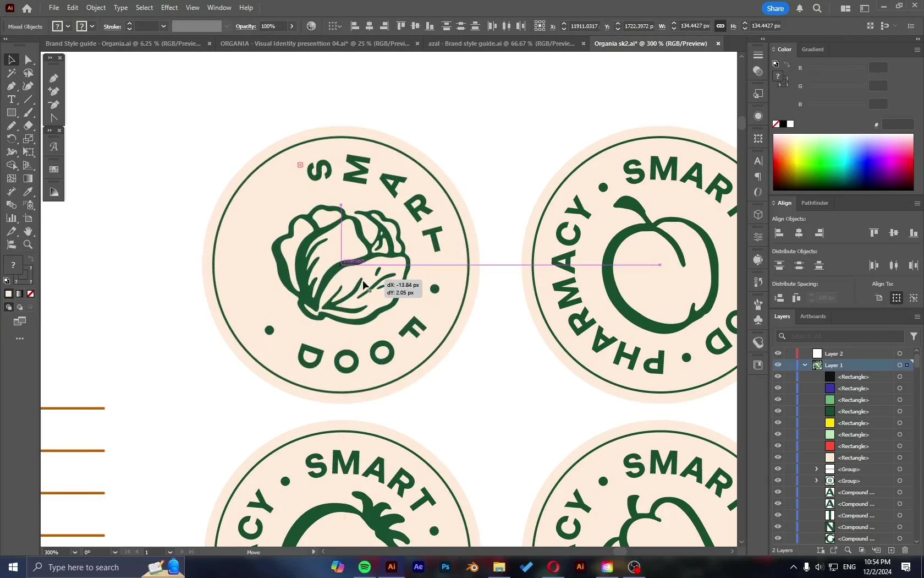
Task: Delete selection trash icon in Layers panel
Action: coord(905,550)
